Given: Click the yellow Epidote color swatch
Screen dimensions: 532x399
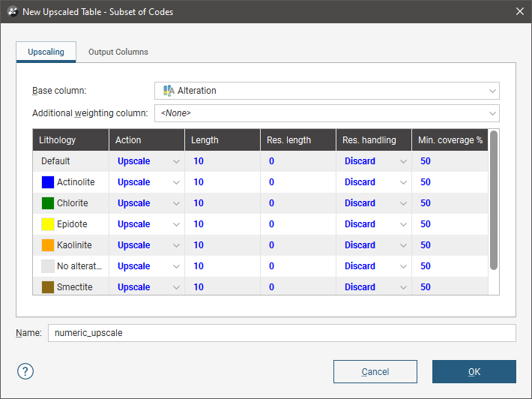Looking at the screenshot, I should tap(48, 224).
